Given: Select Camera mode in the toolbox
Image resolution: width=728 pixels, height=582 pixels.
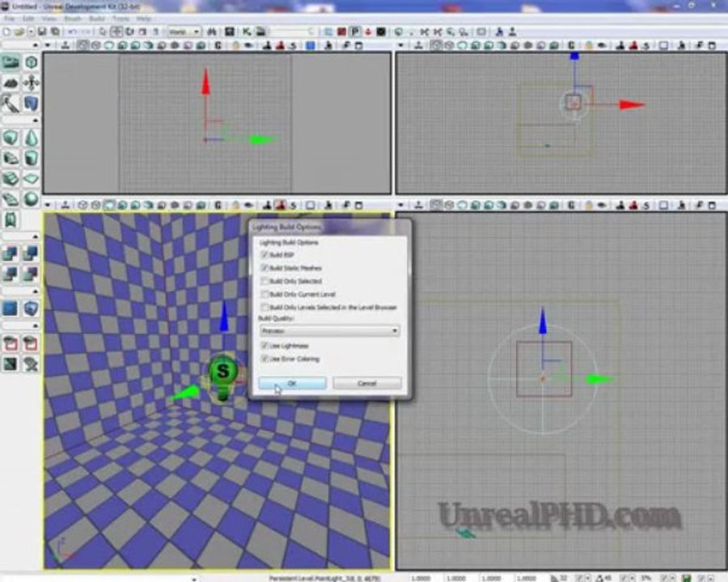Looking at the screenshot, I should pyautogui.click(x=11, y=62).
